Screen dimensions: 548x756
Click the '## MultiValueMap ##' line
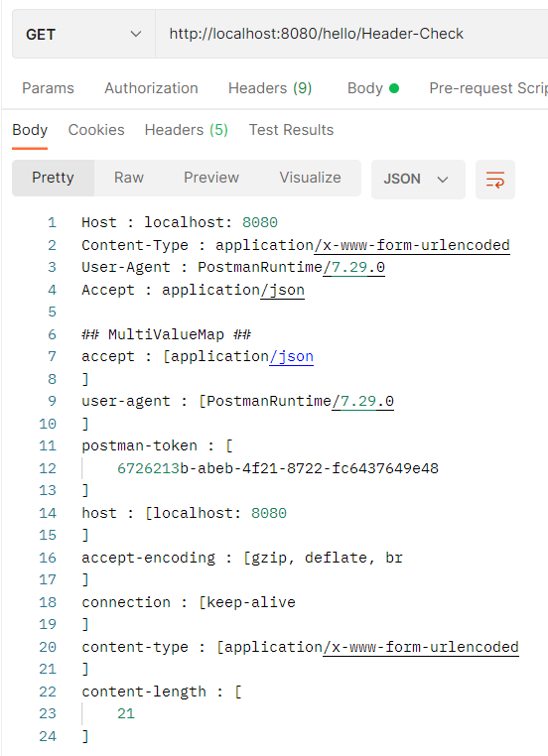point(167,334)
